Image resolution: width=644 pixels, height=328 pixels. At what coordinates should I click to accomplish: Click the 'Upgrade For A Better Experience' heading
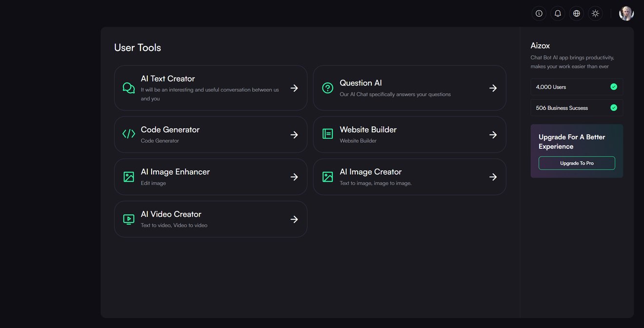(x=572, y=142)
